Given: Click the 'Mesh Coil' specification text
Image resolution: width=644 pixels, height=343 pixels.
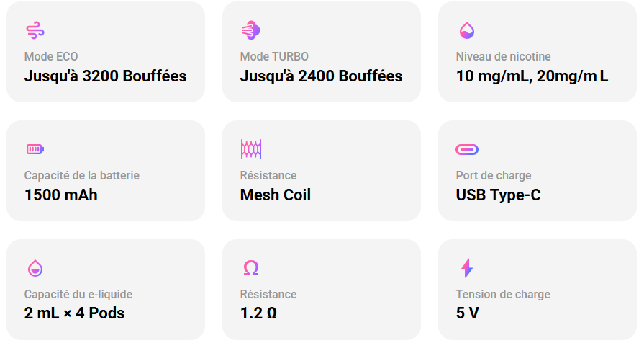Looking at the screenshot, I should 275,195.
